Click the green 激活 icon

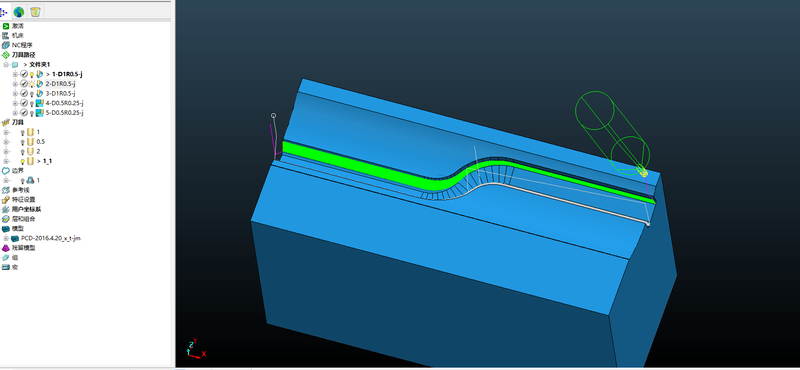point(6,26)
